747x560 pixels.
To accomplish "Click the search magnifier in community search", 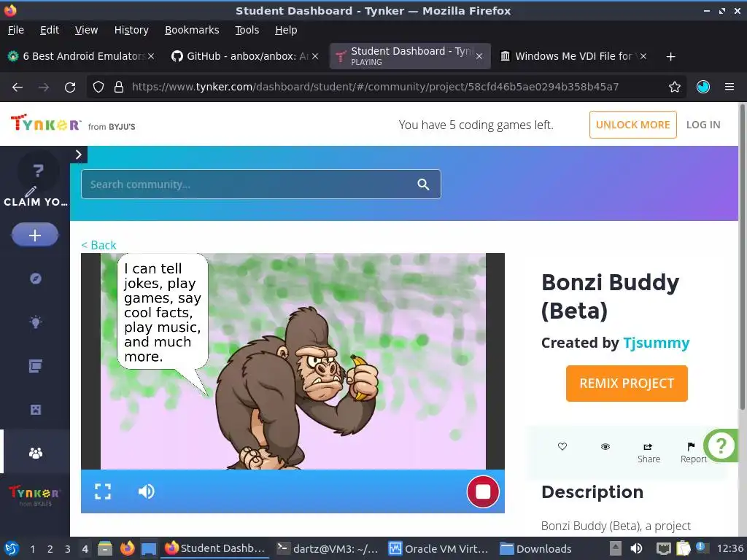I will [423, 184].
